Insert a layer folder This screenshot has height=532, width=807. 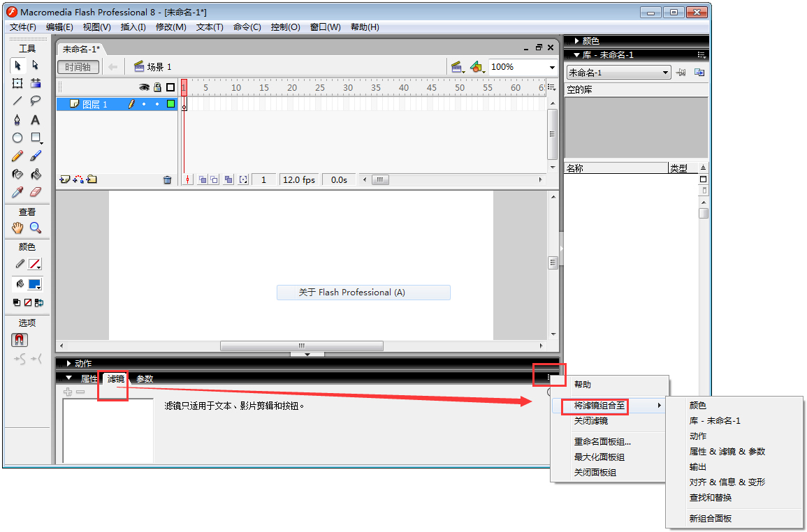[92, 179]
